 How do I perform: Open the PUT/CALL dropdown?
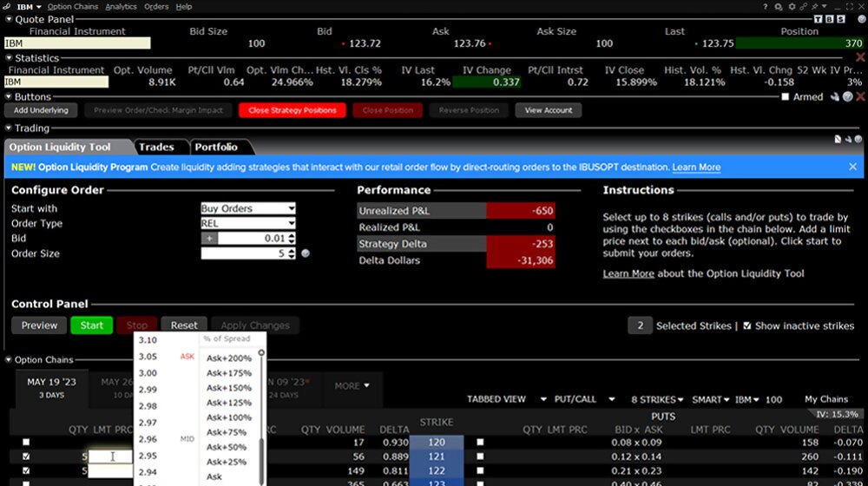pos(584,399)
